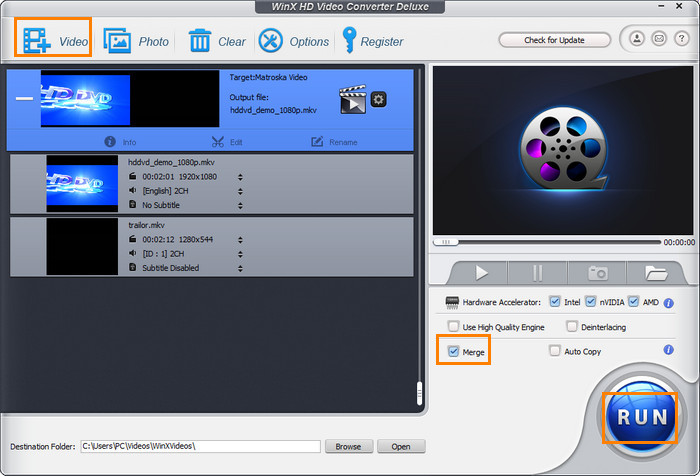Image resolution: width=700 pixels, height=476 pixels.
Task: Toggle the AMD hardware accelerator checkbox
Action: [633, 302]
